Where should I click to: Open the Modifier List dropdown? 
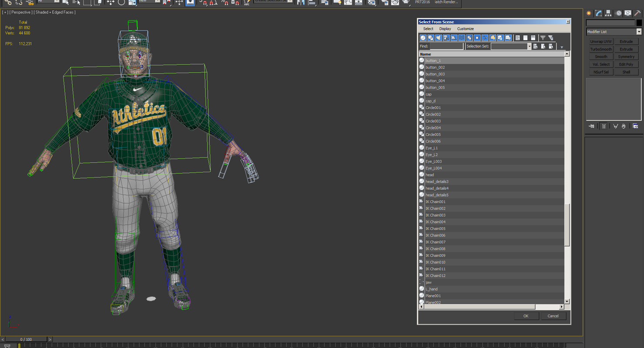[x=614, y=32]
